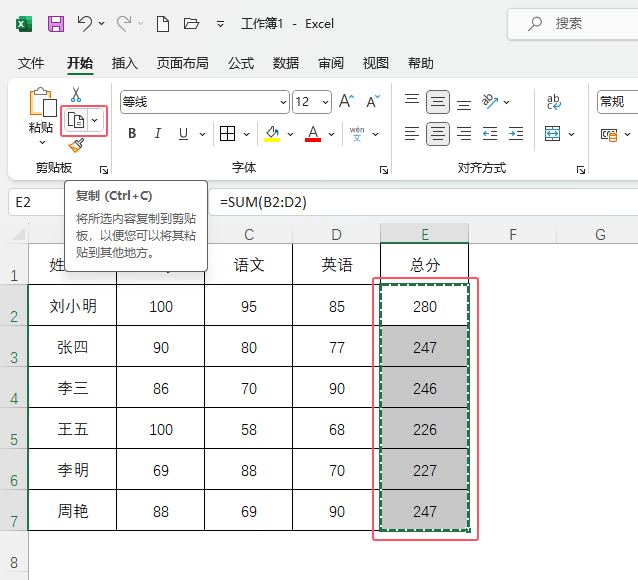Click the Merge and Center icon
The width and height of the screenshot is (638, 580).
pos(553,134)
